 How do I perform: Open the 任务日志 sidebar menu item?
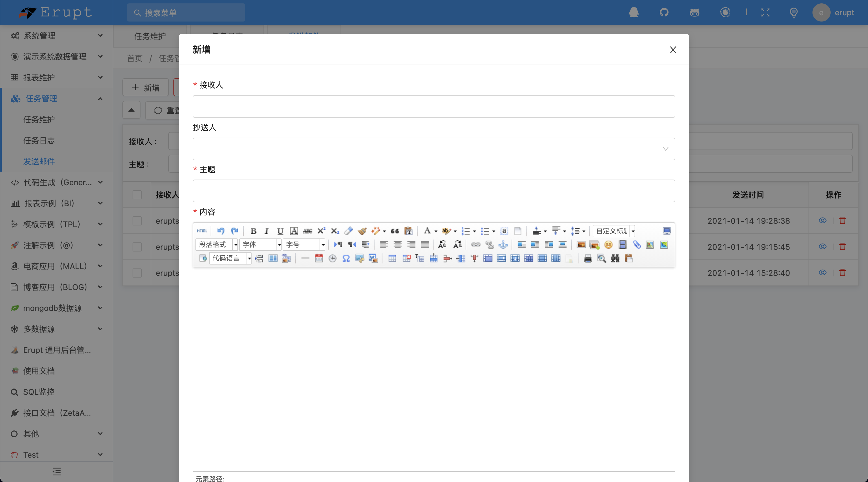coord(39,140)
